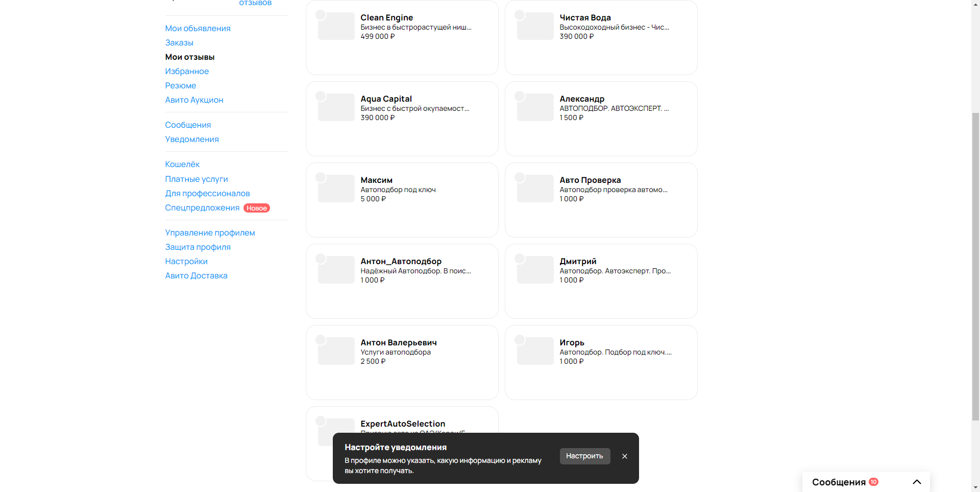The image size is (980, 492).
Task: Click the avatar circle on Aqua Capital card
Action: click(x=321, y=96)
